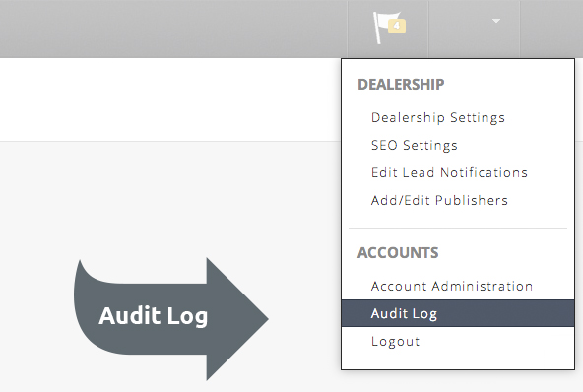Click the empty toolbar cell right of the arrow
The height and width of the screenshot is (392, 583).
pos(551,29)
